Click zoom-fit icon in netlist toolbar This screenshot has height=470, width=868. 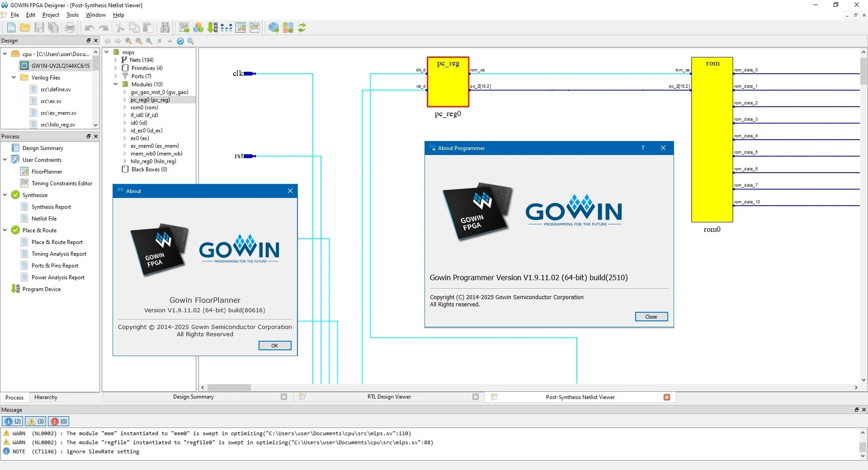[x=149, y=41]
